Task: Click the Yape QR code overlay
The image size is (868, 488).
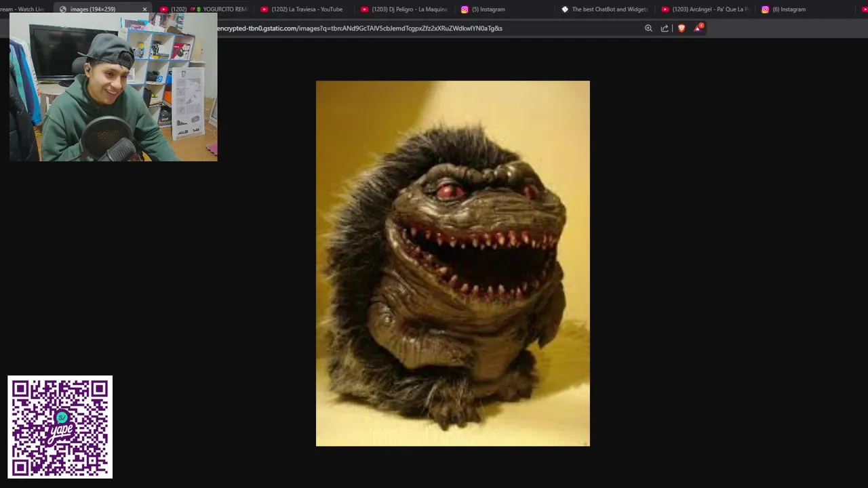Action: pyautogui.click(x=60, y=427)
